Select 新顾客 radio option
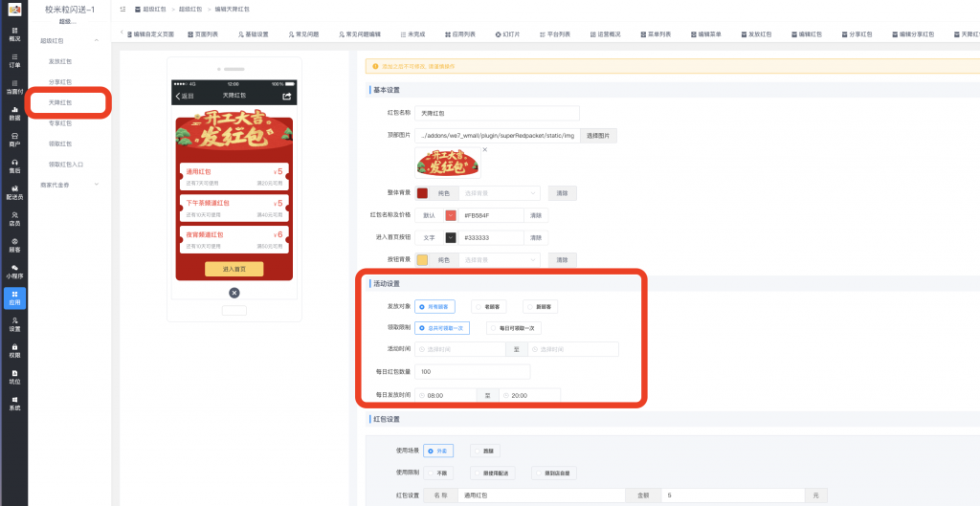 click(541, 307)
